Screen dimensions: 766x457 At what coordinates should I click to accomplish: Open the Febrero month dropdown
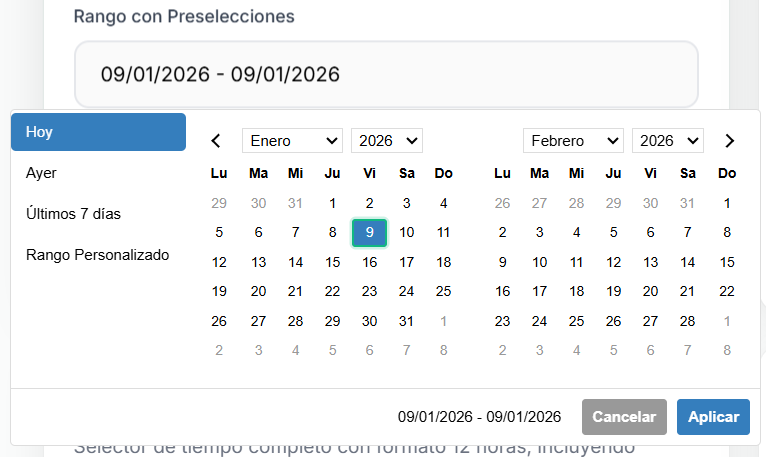(572, 141)
